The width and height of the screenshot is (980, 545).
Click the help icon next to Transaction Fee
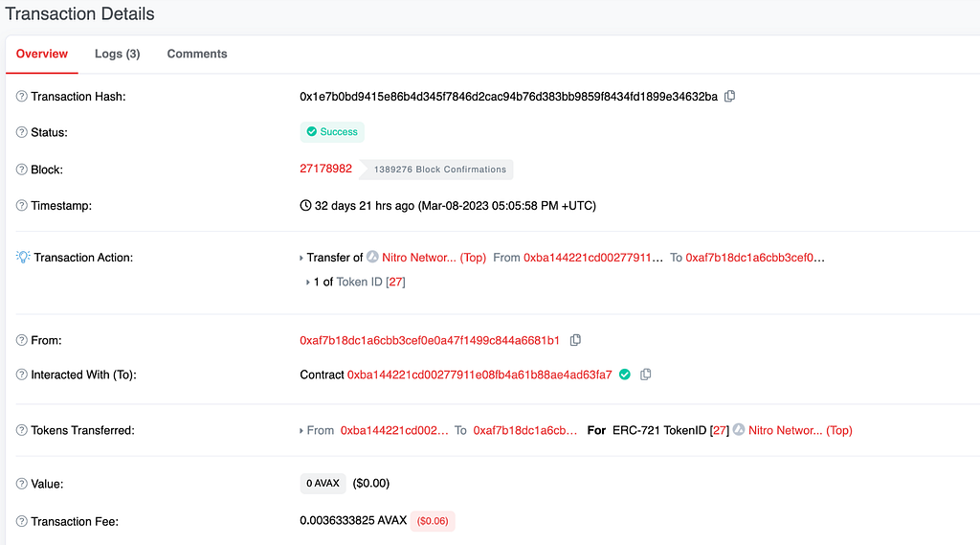click(22, 521)
